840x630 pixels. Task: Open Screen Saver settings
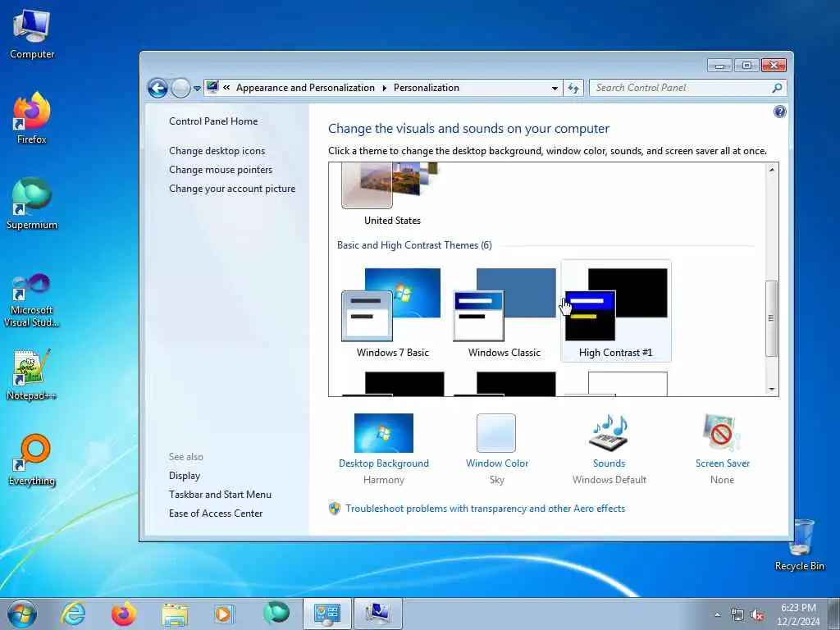coord(722,449)
